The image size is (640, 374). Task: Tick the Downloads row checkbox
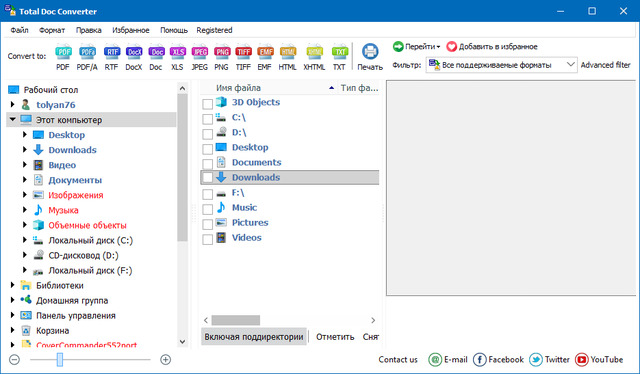[207, 178]
